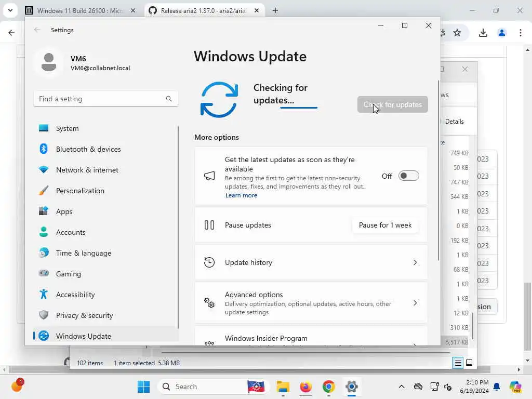Open a new browser tab

275,10
